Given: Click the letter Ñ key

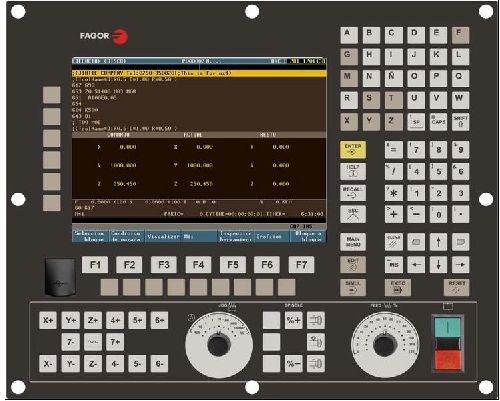Looking at the screenshot, I should (394, 78).
